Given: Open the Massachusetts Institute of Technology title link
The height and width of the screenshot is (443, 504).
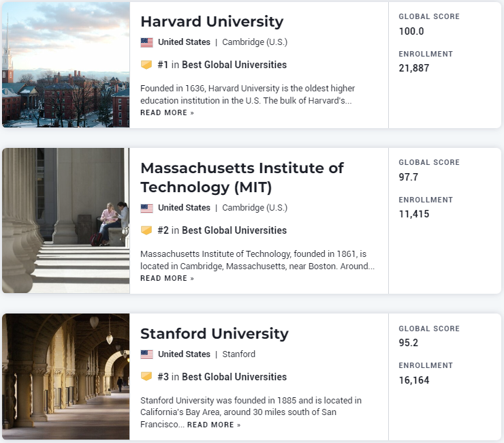Looking at the screenshot, I should click(242, 178).
